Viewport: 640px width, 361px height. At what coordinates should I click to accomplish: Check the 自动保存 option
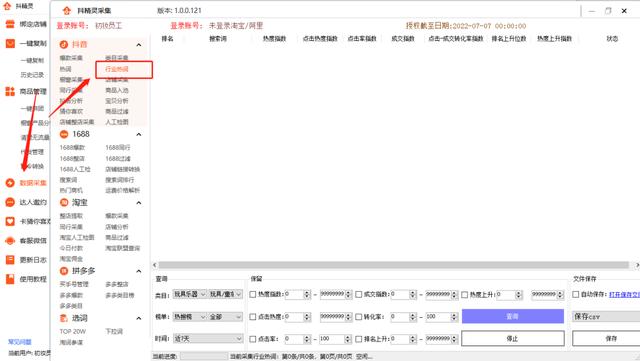tap(576, 294)
